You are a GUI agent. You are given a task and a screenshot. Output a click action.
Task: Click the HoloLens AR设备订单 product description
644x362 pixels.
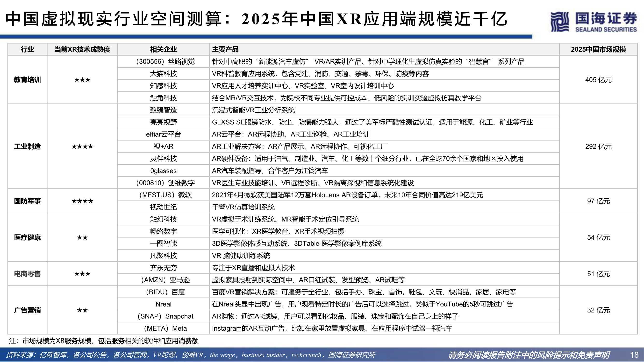pos(384,195)
